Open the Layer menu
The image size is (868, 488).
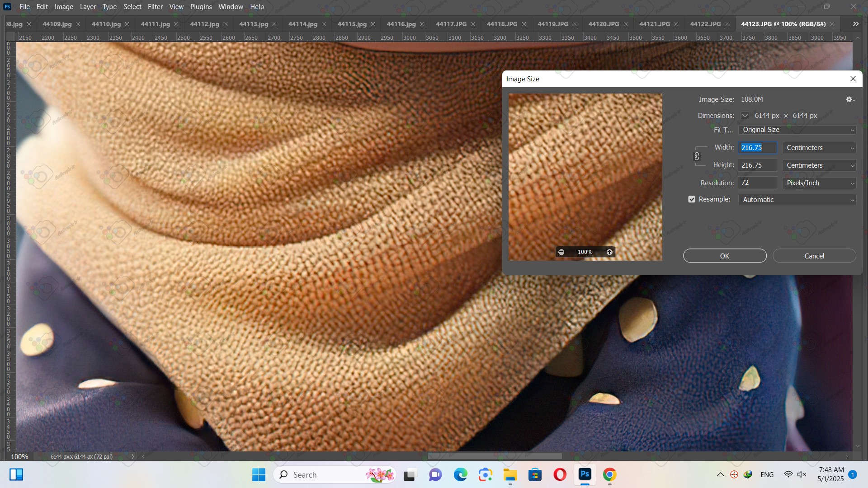pos(88,7)
